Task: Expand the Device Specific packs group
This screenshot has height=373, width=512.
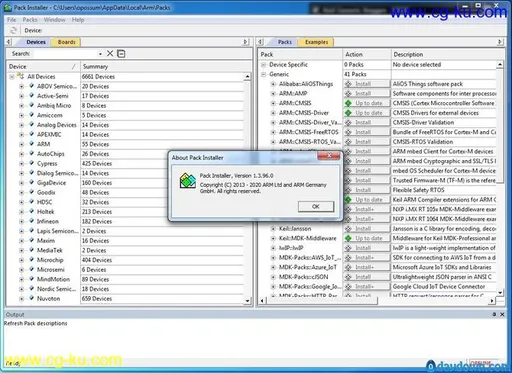Action: pyautogui.click(x=263, y=65)
